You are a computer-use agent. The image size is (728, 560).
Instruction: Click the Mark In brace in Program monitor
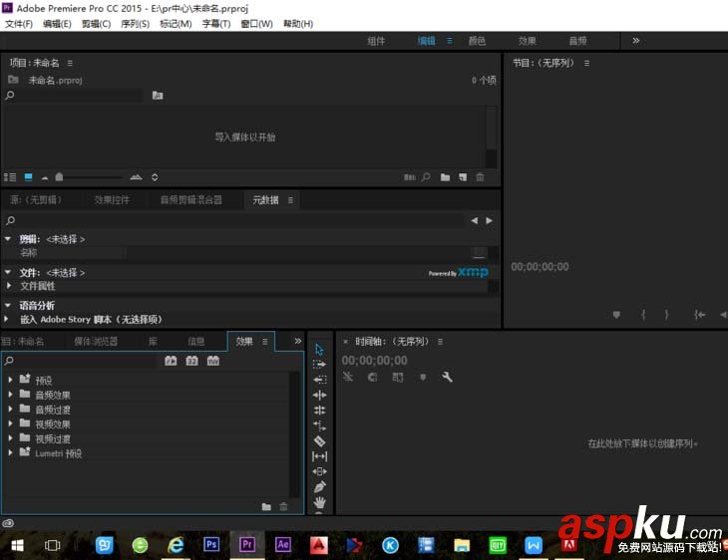(643, 315)
